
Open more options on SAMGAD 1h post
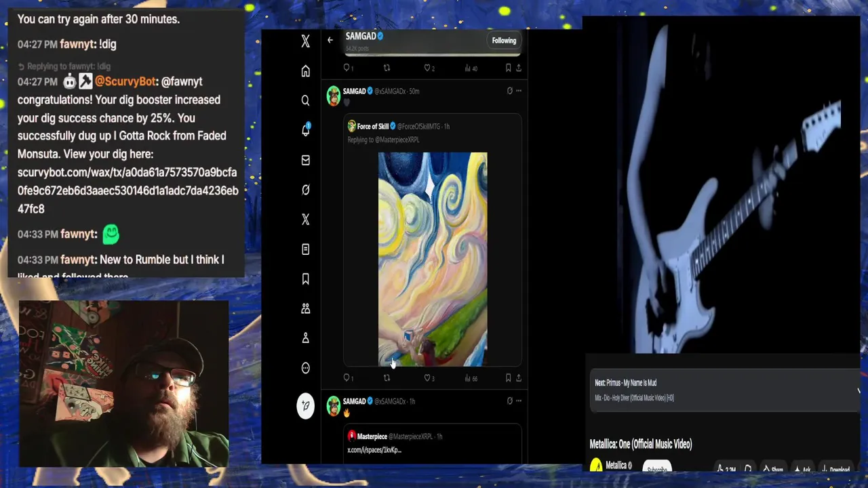(x=519, y=401)
